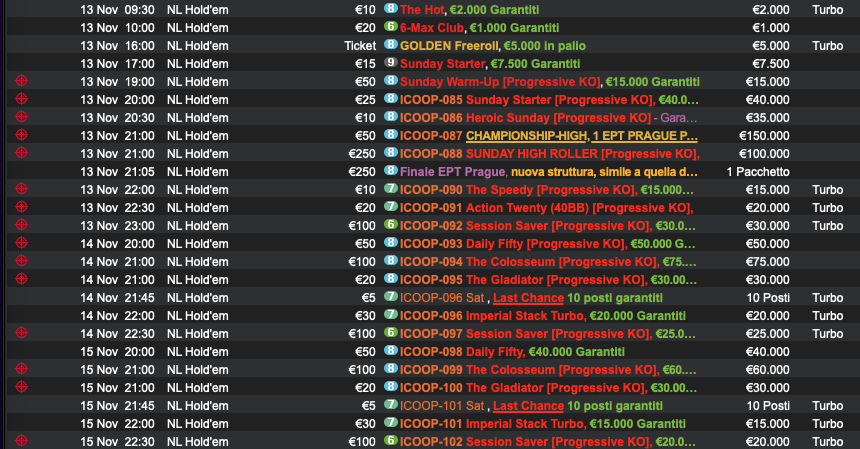The width and height of the screenshot is (860, 449).
Task: Select ICOOP-098 Daily Fifty €40.000 Garantiti
Action: (x=512, y=352)
